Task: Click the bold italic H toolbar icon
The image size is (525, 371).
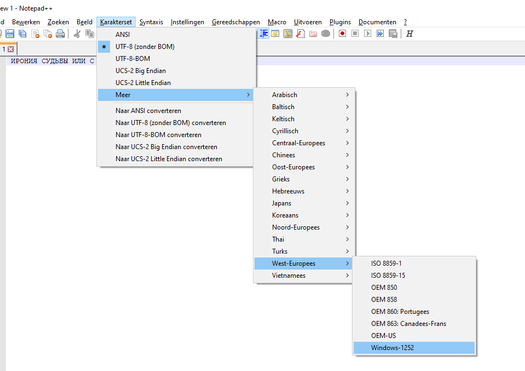Action: 409,33
